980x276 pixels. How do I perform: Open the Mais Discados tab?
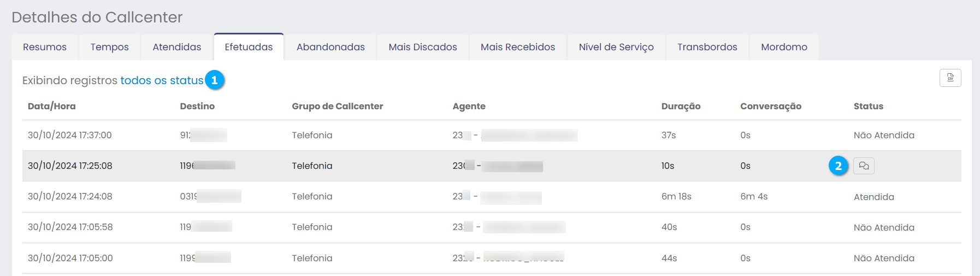click(x=422, y=47)
